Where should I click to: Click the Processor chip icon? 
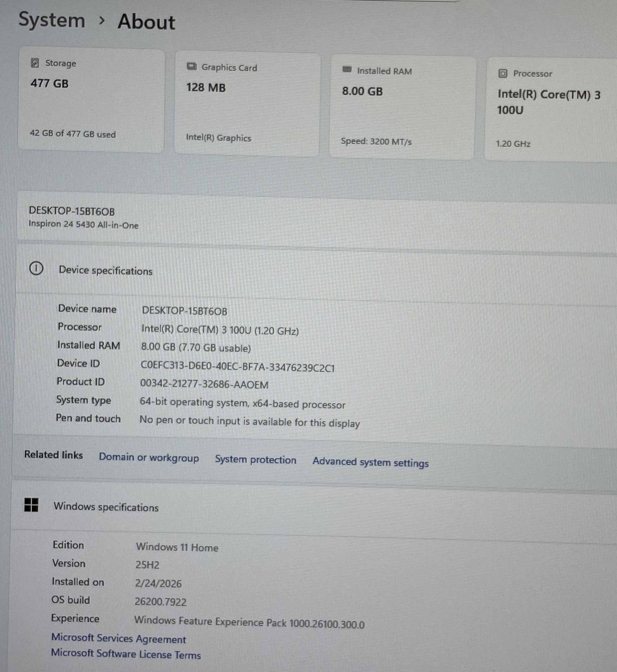coord(503,73)
